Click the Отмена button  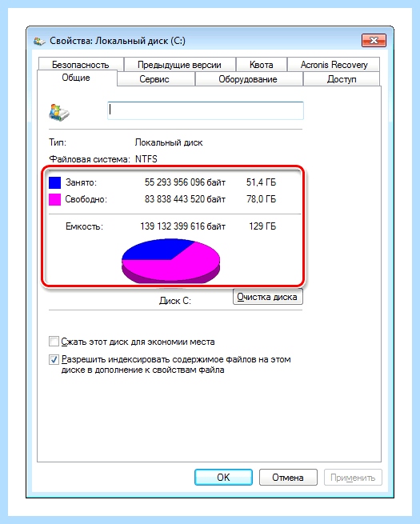(288, 478)
